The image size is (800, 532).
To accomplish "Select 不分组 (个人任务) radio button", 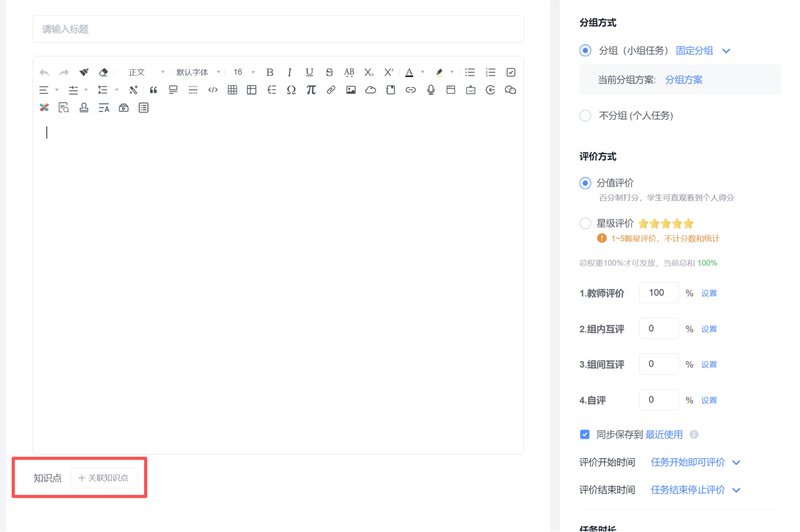I will click(585, 115).
